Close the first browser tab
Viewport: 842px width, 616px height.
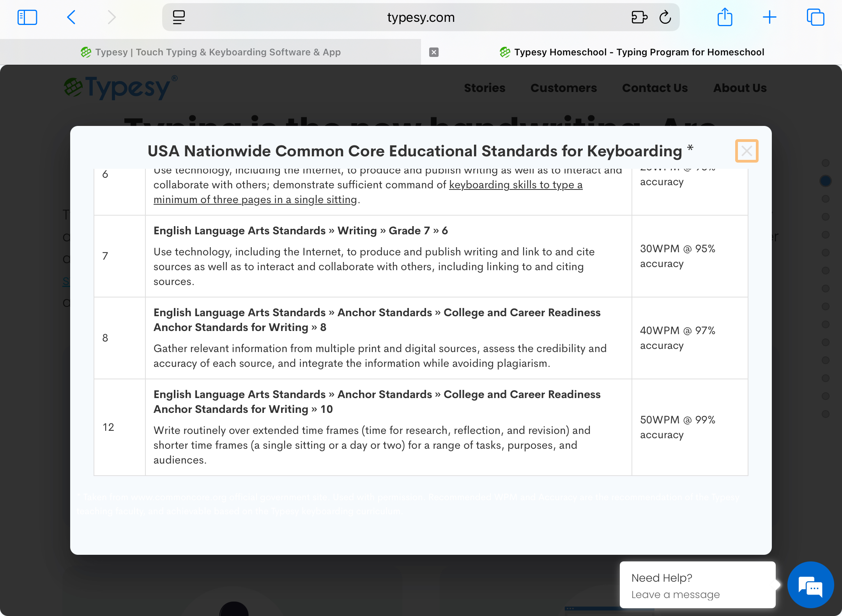[x=434, y=51]
